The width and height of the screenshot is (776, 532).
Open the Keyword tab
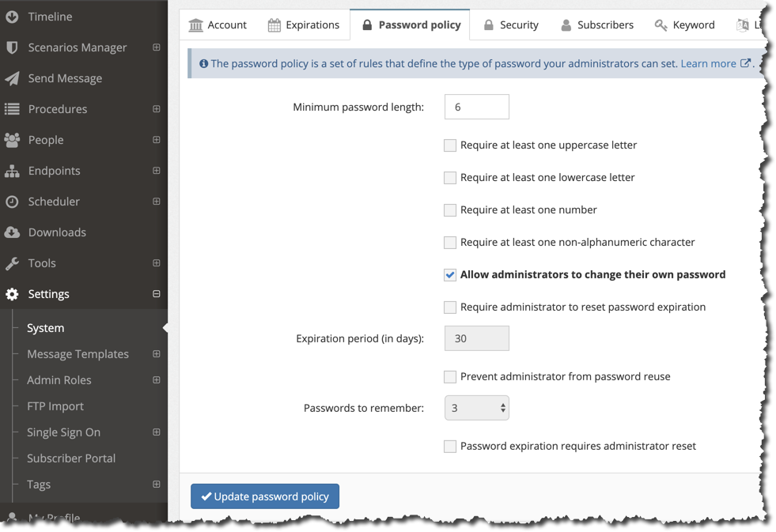tap(684, 25)
